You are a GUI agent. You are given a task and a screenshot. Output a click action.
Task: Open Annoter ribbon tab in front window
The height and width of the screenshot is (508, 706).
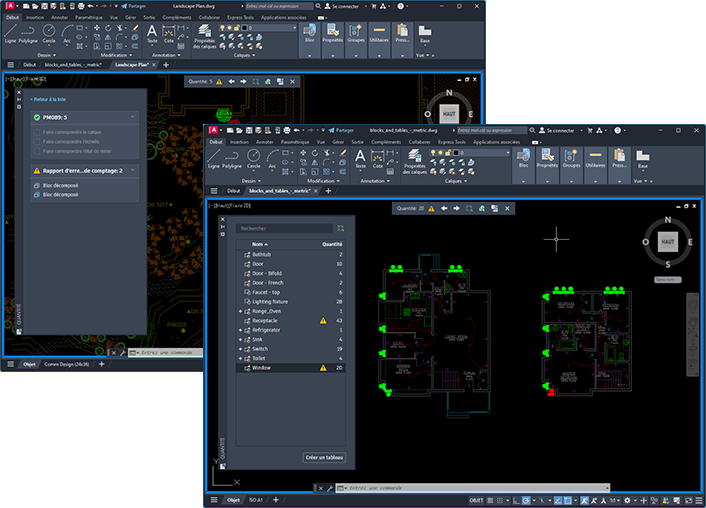point(264,142)
